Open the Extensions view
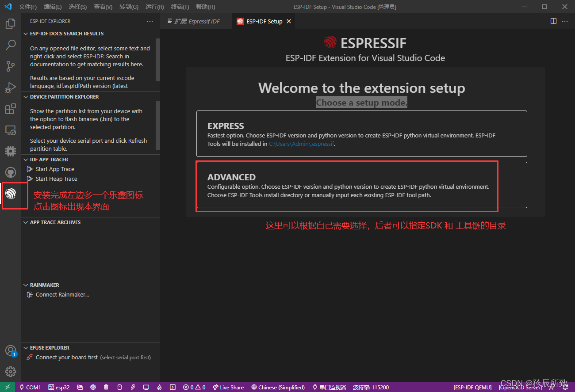 [11, 109]
